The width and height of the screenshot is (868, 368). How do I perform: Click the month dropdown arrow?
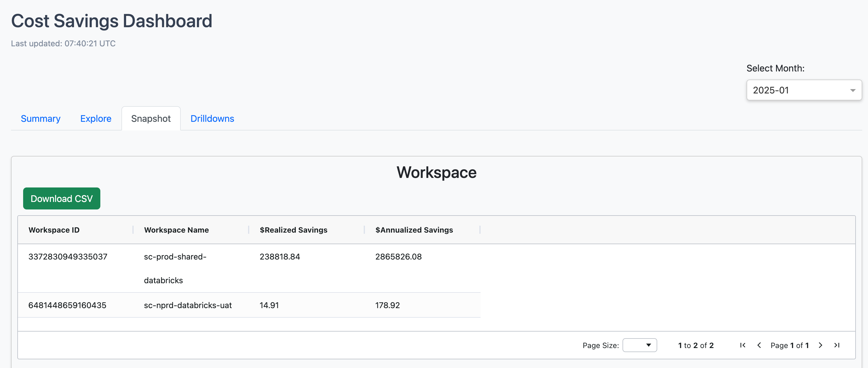852,90
